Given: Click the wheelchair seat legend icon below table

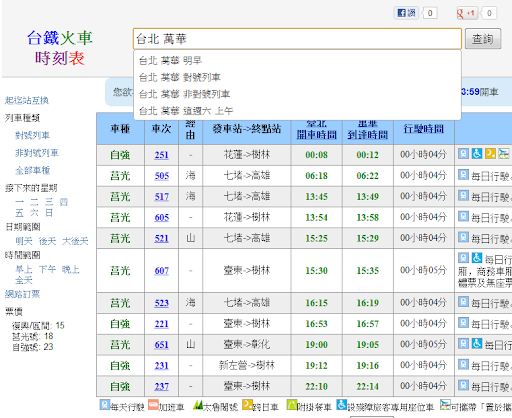Looking at the screenshot, I should pyautogui.click(x=342, y=405).
